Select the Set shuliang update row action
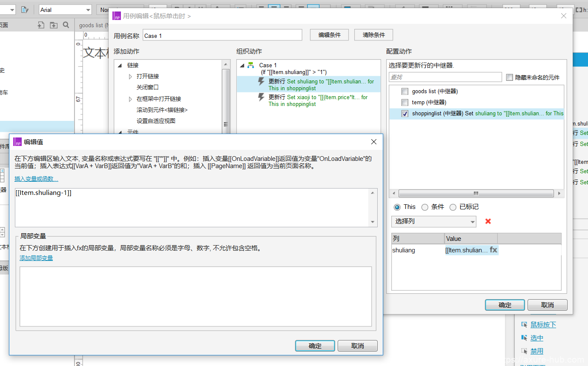588x366 pixels. click(308, 85)
